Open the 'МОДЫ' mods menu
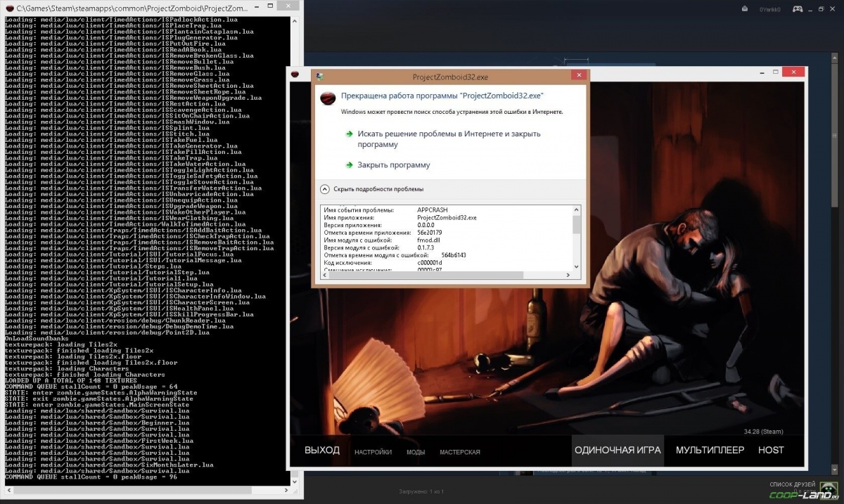This screenshot has height=504, width=844. click(x=416, y=452)
